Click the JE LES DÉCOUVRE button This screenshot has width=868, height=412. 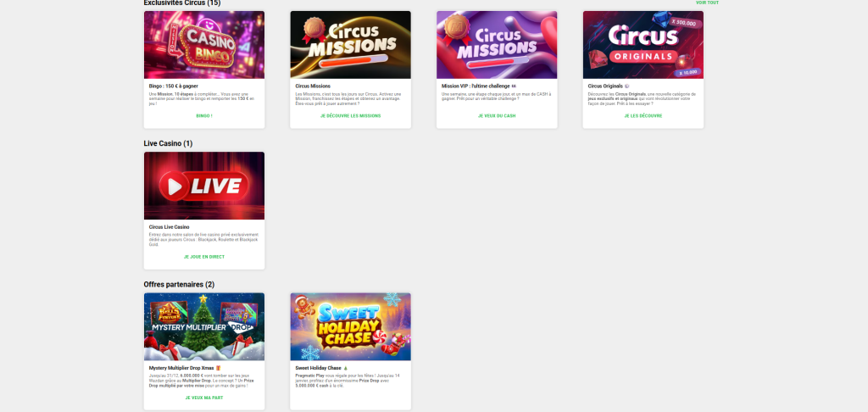pos(643,116)
